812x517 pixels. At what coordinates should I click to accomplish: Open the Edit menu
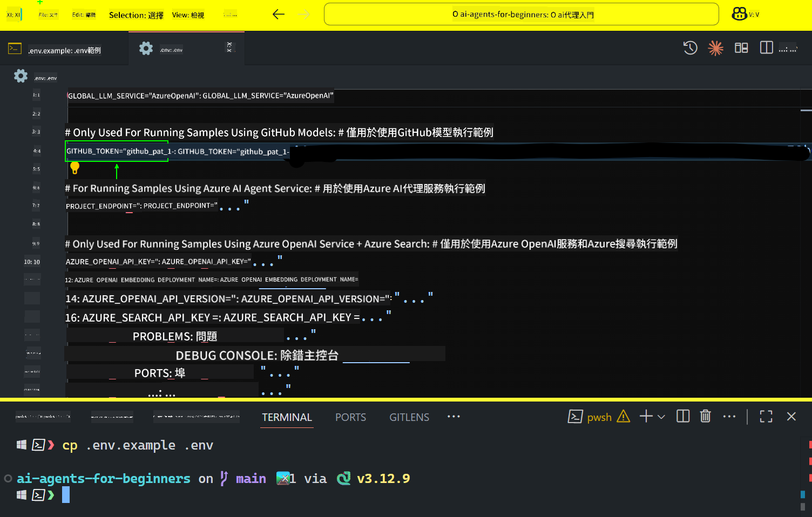pyautogui.click(x=84, y=15)
